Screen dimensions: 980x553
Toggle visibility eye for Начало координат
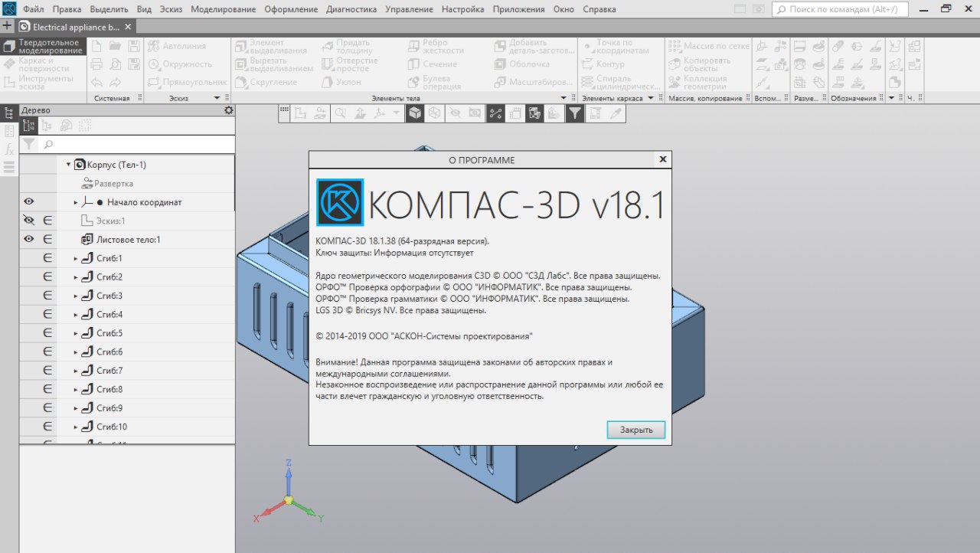point(28,202)
